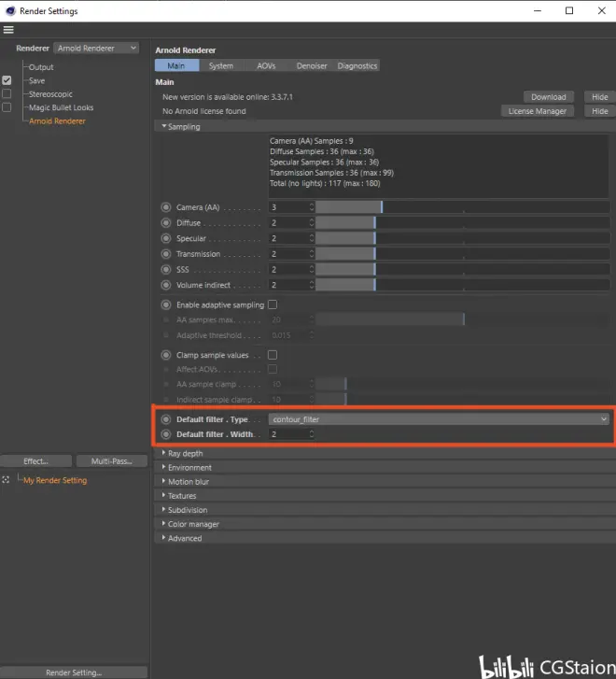This screenshot has height=679, width=616.
Task: Select the Magic Bullet Looks tree row
Action: click(x=61, y=107)
